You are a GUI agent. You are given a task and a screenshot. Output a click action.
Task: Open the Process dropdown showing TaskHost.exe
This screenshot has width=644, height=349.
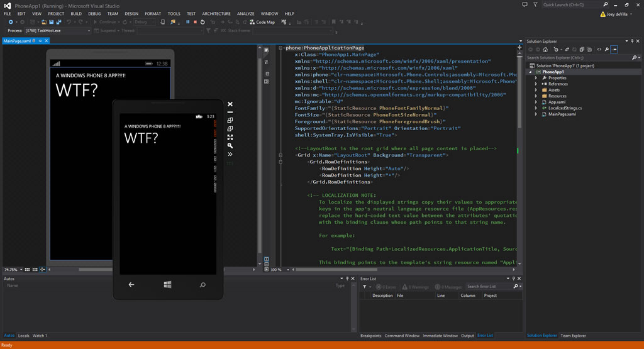click(x=57, y=30)
